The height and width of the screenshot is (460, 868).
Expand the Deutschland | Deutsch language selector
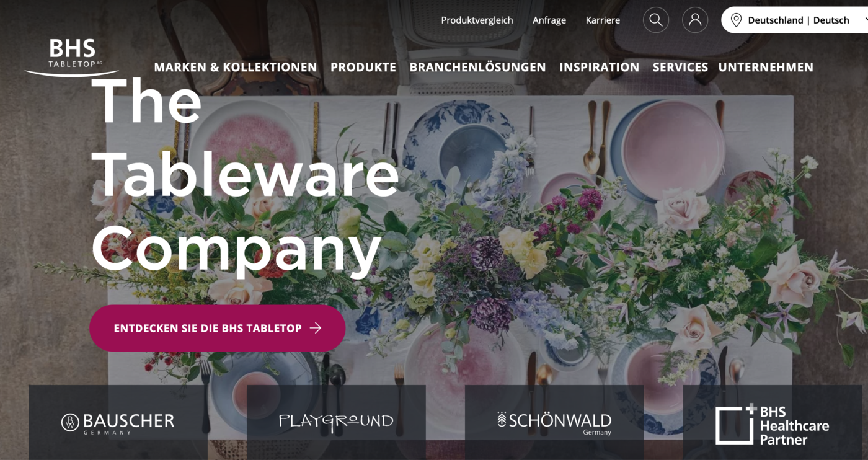click(x=797, y=20)
